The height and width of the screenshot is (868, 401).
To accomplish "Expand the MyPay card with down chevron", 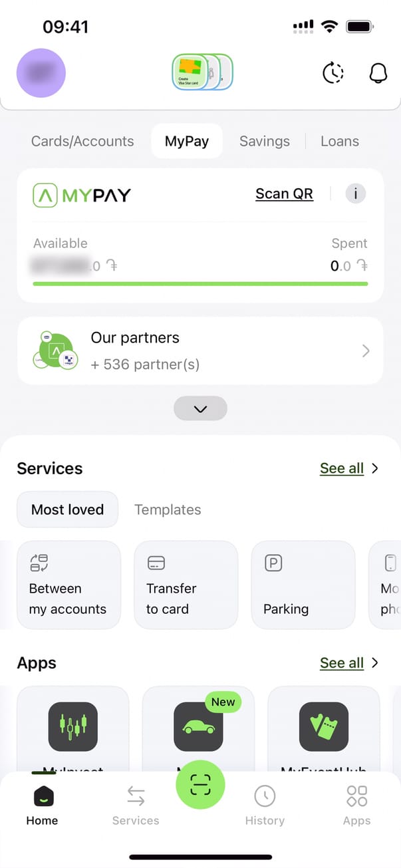I will pos(200,408).
